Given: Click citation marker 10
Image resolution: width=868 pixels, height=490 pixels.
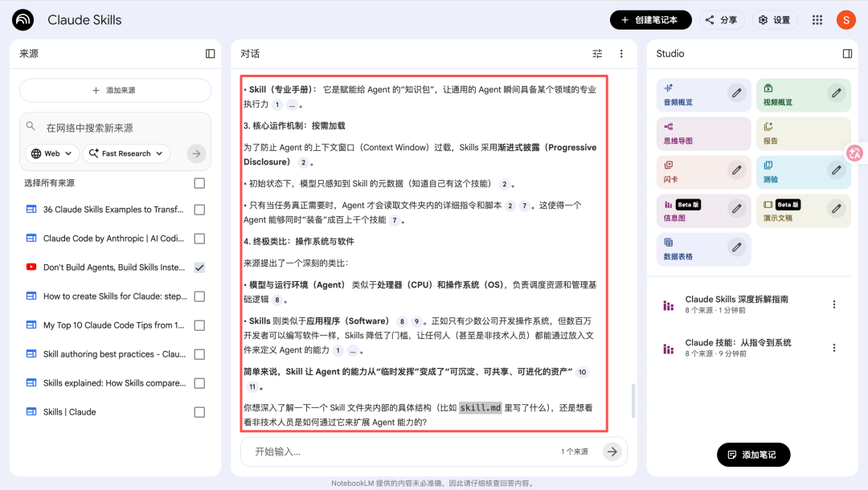Looking at the screenshot, I should click(583, 372).
